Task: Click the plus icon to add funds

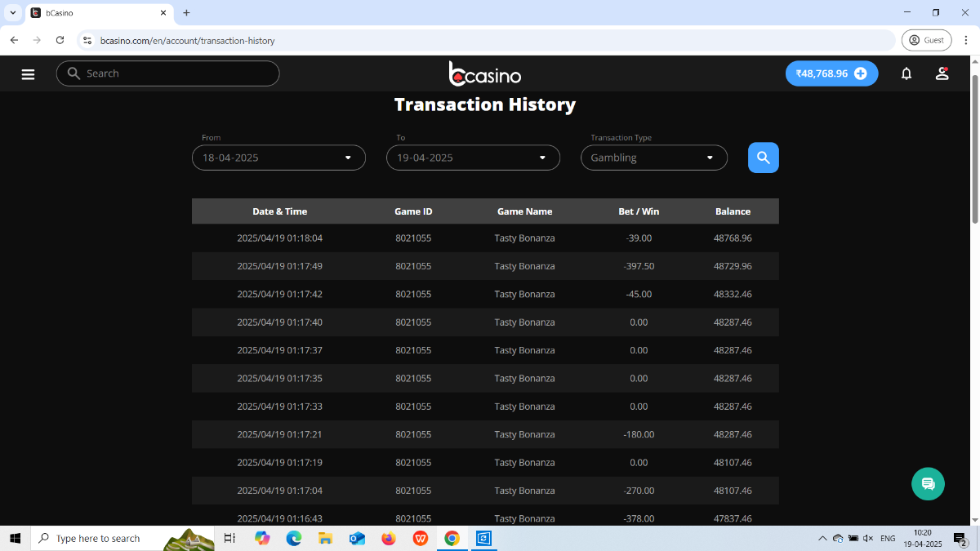Action: tap(860, 73)
